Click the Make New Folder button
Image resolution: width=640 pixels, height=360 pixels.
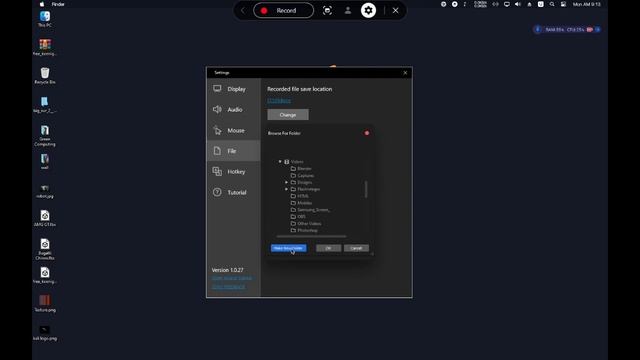pos(289,248)
